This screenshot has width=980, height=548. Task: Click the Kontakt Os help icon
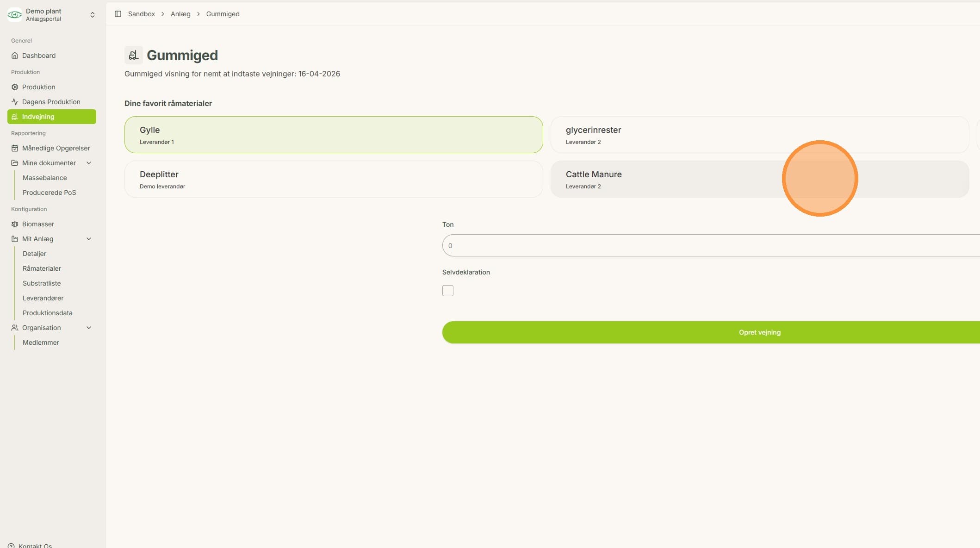tap(11, 545)
